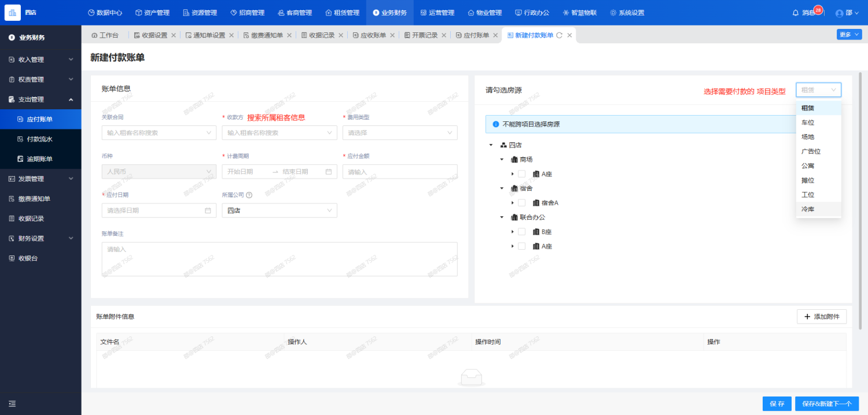This screenshot has height=415, width=868.
Task: Refresh the 新建付款账单 tab
Action: coord(560,35)
